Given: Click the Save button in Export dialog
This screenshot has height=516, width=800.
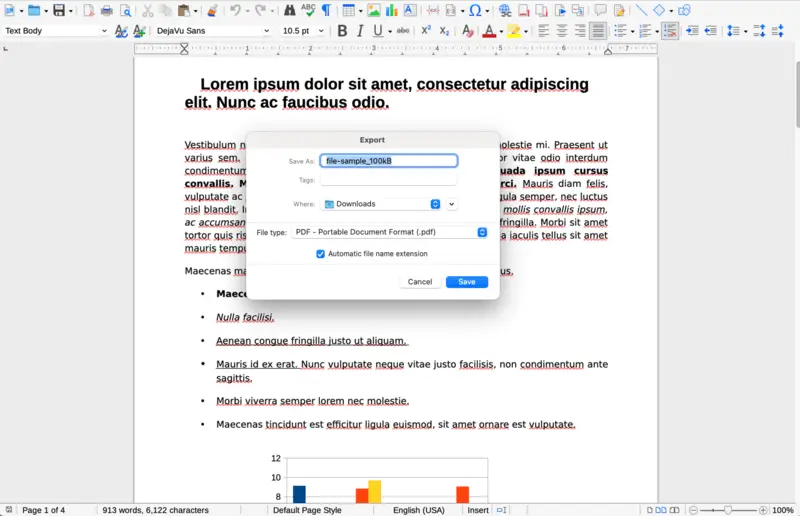Looking at the screenshot, I should [467, 282].
